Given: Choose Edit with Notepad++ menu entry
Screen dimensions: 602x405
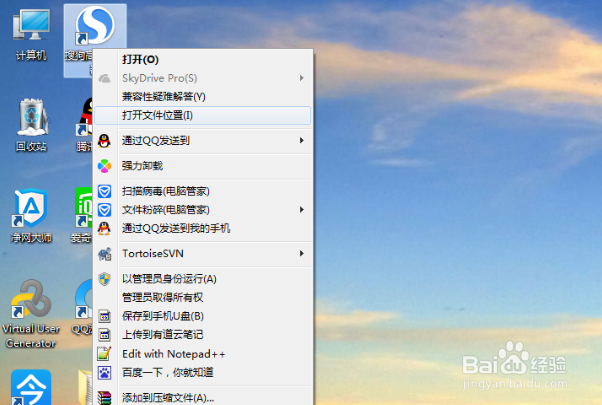Looking at the screenshot, I should point(203,354).
